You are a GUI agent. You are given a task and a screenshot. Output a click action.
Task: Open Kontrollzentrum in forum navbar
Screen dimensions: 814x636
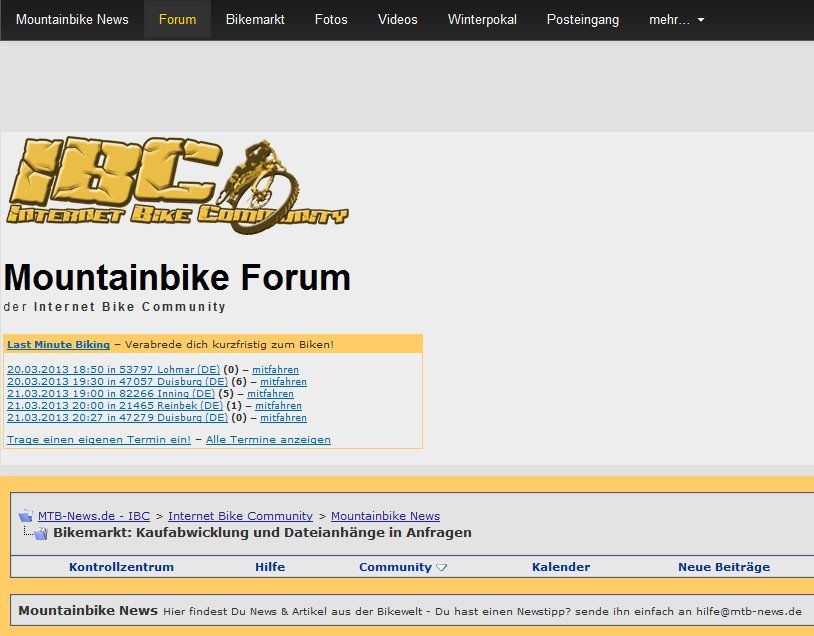tap(121, 567)
